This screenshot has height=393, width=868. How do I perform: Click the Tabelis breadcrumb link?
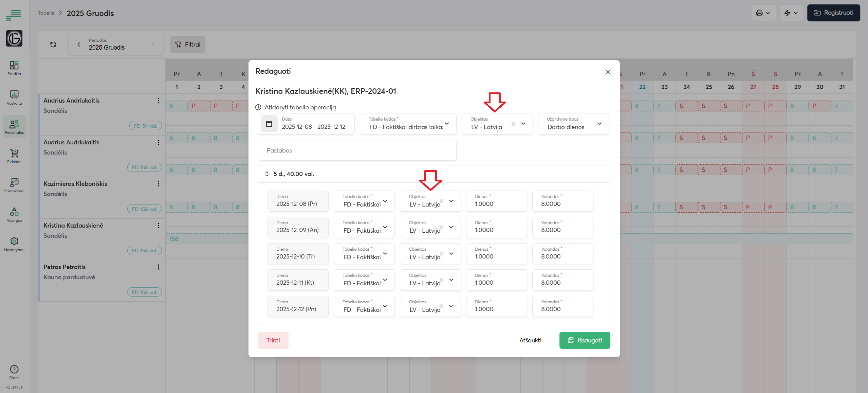click(x=46, y=13)
